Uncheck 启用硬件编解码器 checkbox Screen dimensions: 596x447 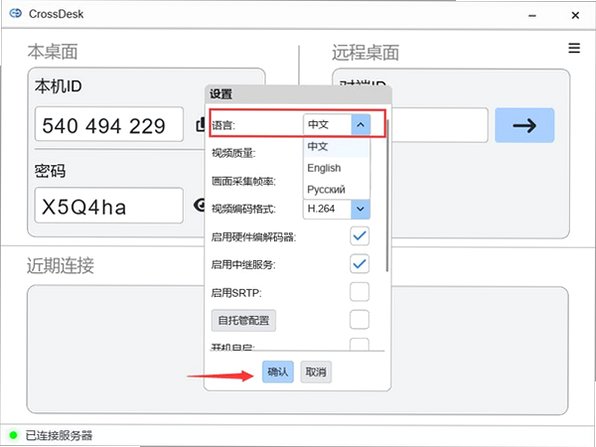359,236
